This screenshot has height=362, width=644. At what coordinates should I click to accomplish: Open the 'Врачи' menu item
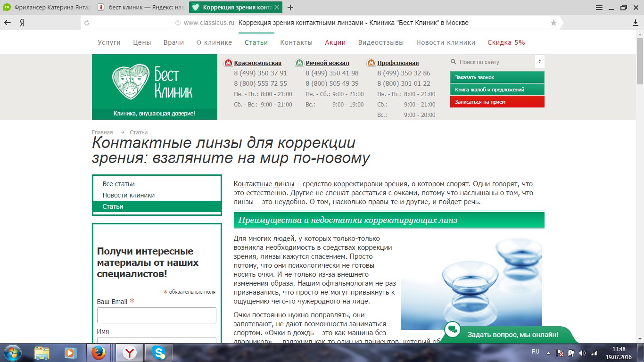click(x=174, y=42)
